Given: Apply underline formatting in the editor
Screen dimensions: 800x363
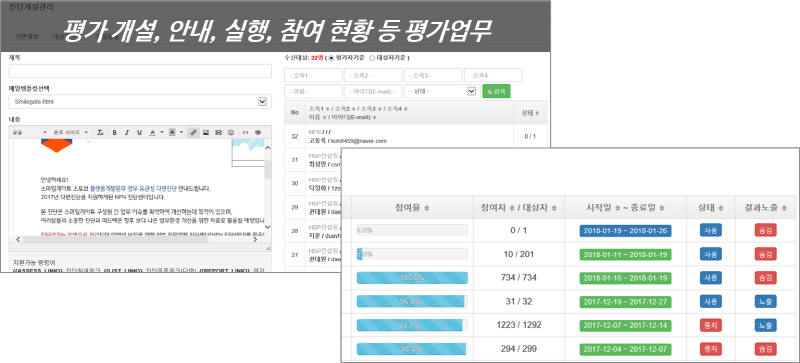Looking at the screenshot, I should (139, 132).
